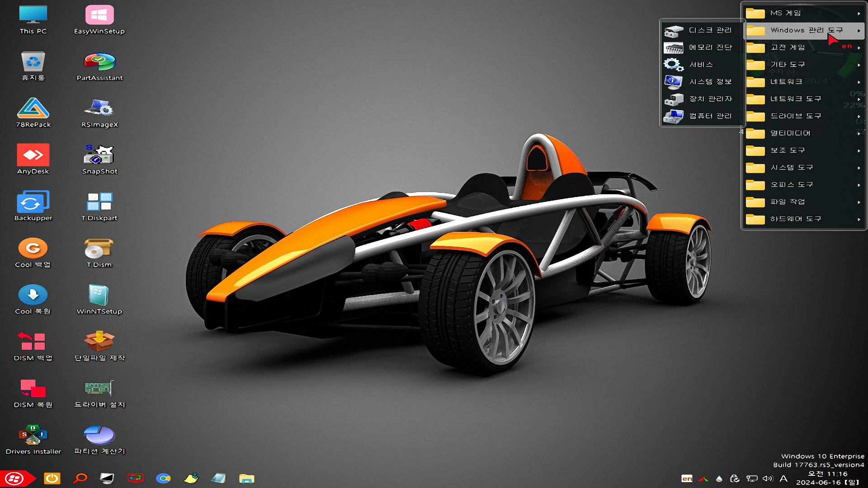Expand the 기타 도구 folder menu

coord(804,65)
